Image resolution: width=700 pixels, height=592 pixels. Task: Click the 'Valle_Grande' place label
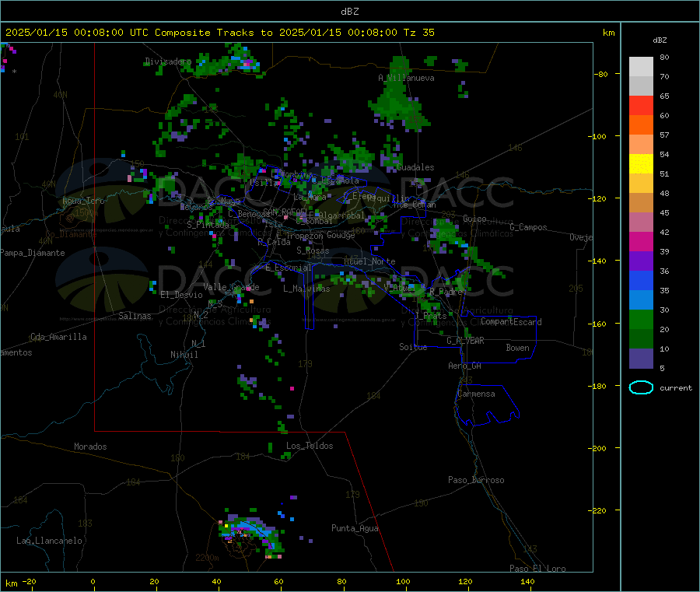(x=231, y=287)
